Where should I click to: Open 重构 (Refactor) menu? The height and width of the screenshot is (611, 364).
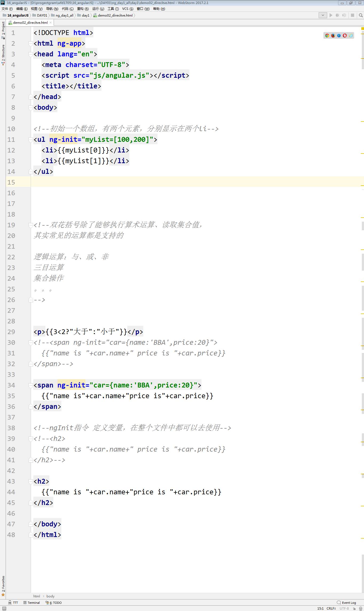click(x=83, y=9)
